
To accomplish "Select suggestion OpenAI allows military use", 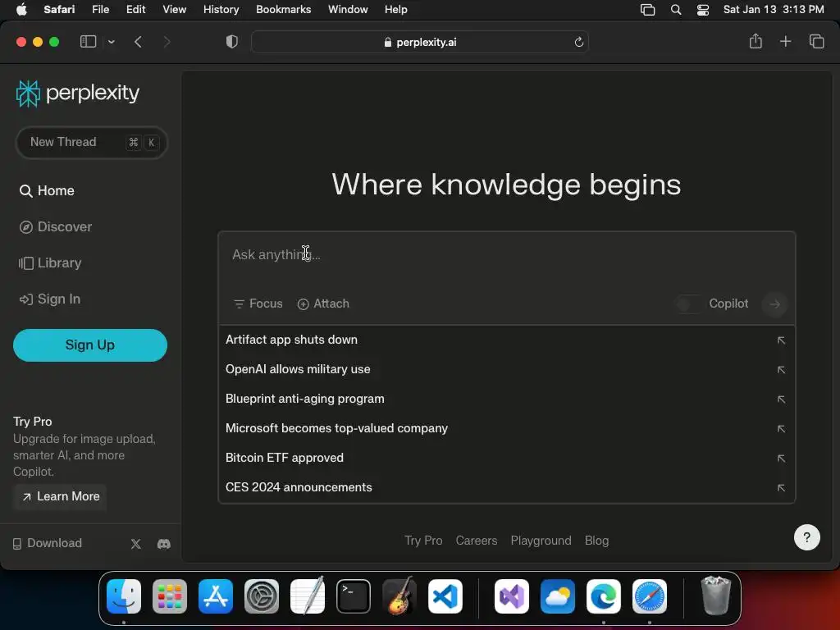I will [506, 369].
